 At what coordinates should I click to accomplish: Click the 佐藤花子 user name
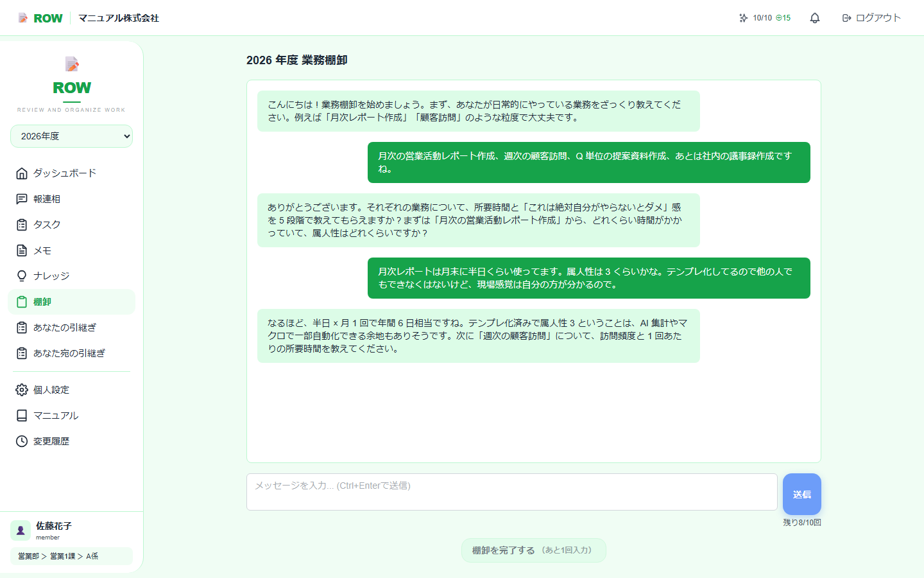coord(54,526)
